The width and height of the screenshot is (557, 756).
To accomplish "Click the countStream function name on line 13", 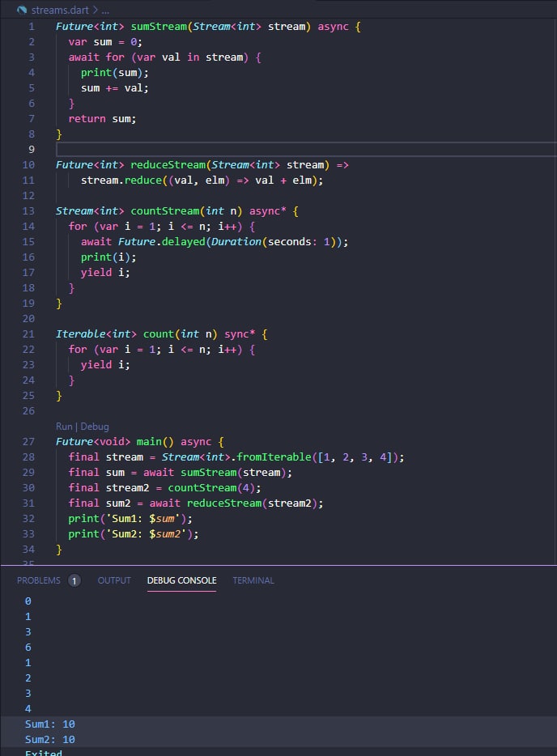I will [165, 211].
